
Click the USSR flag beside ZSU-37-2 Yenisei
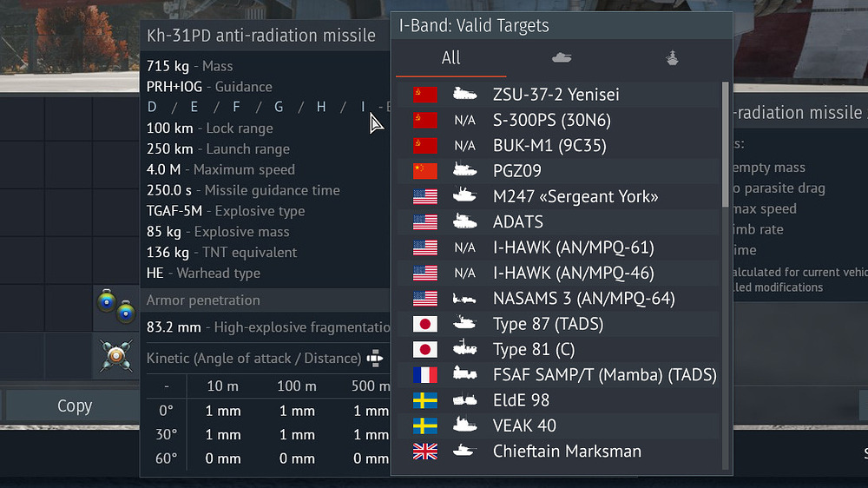425,95
